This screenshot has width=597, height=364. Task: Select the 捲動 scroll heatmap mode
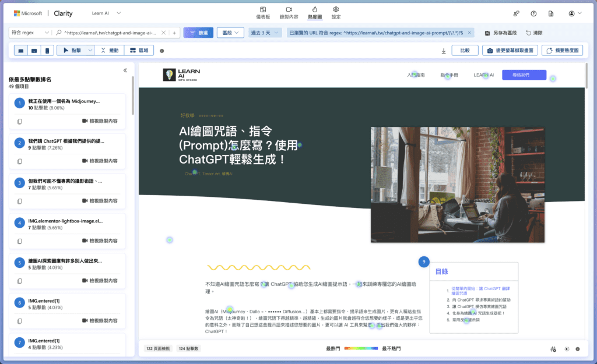click(109, 51)
